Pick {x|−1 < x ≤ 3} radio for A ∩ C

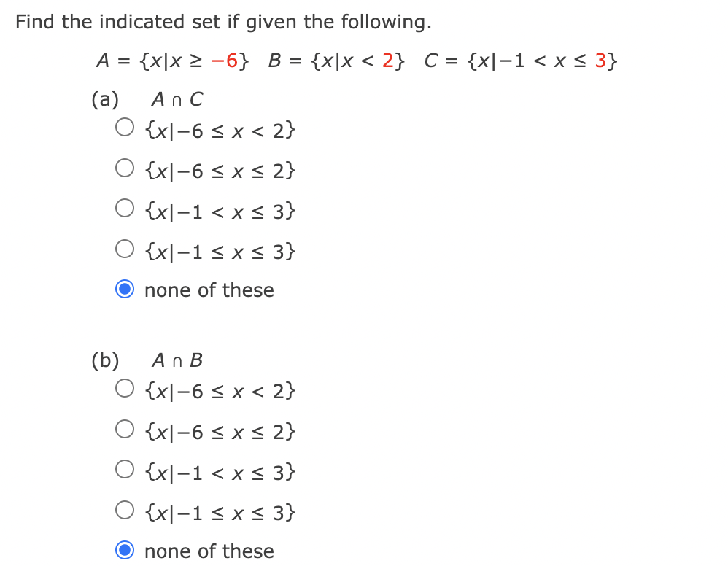pyautogui.click(x=125, y=208)
